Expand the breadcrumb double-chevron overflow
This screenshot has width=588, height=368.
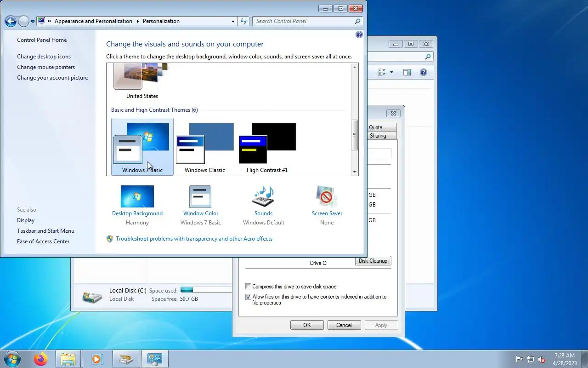(x=49, y=21)
